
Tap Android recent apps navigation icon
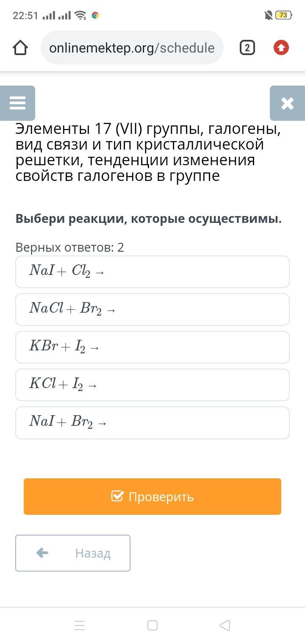point(80,625)
